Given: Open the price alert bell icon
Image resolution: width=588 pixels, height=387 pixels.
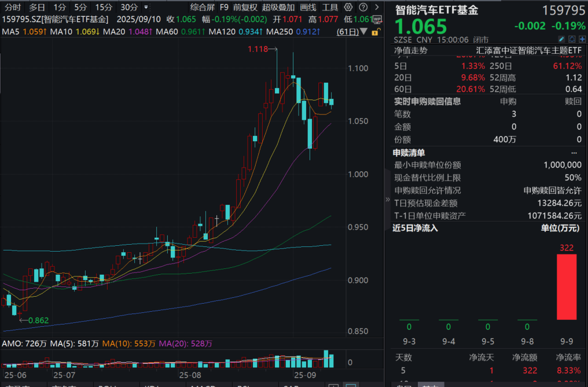Looking at the screenshot, I should [572, 39].
